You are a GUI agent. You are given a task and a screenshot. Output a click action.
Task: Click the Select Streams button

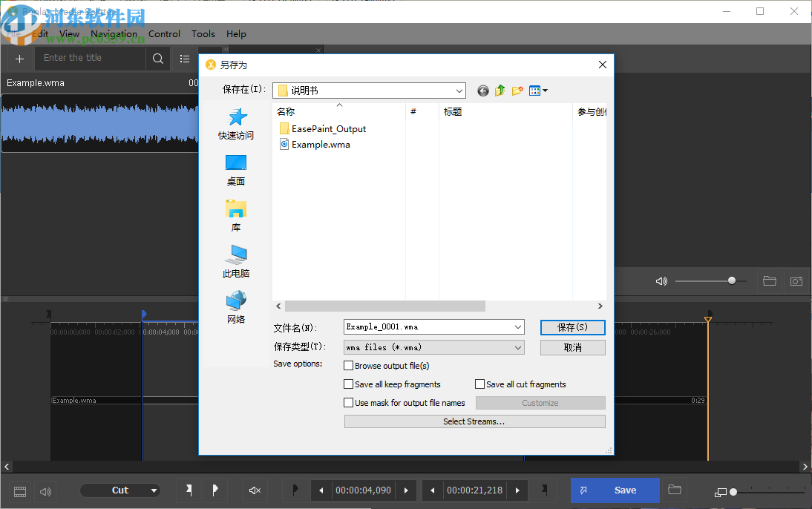(x=474, y=421)
